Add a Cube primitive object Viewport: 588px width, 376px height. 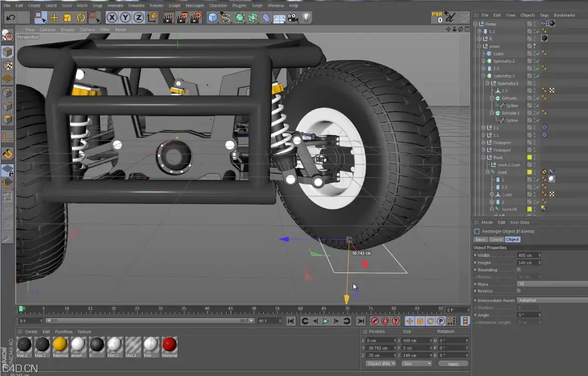[x=212, y=18]
